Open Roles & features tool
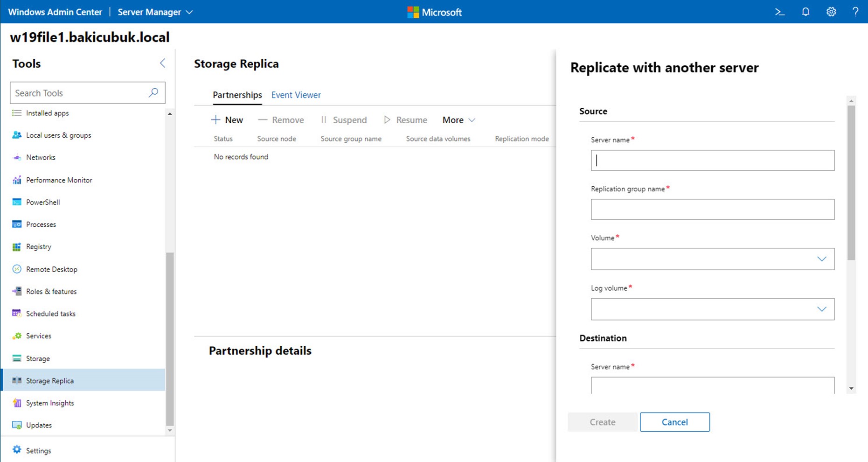 pyautogui.click(x=51, y=291)
